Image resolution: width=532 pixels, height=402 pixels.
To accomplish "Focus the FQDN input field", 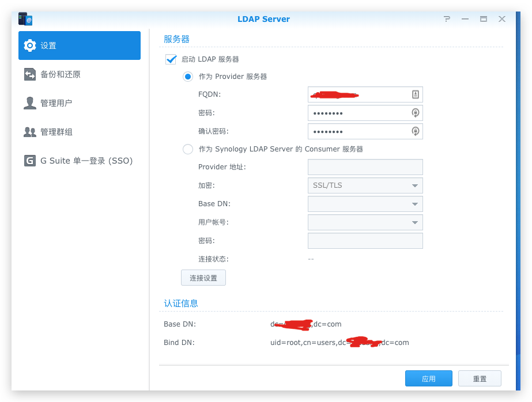I will coord(365,94).
